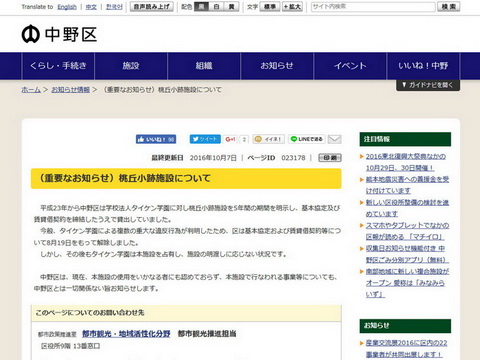Select the white 白 color scheme
The height and width of the screenshot is (360, 480).
216,7
